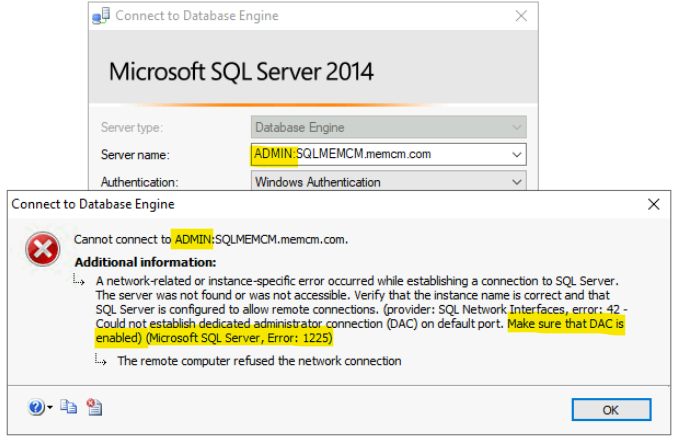Close the error dialog with X
This screenshot has width=676, height=437.
[654, 204]
